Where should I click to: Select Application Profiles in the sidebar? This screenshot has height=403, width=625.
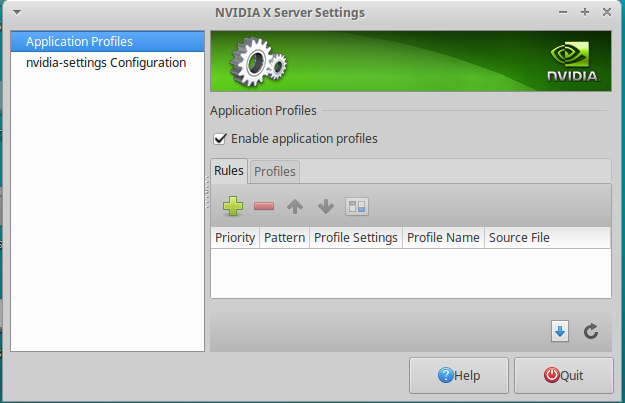coord(108,41)
